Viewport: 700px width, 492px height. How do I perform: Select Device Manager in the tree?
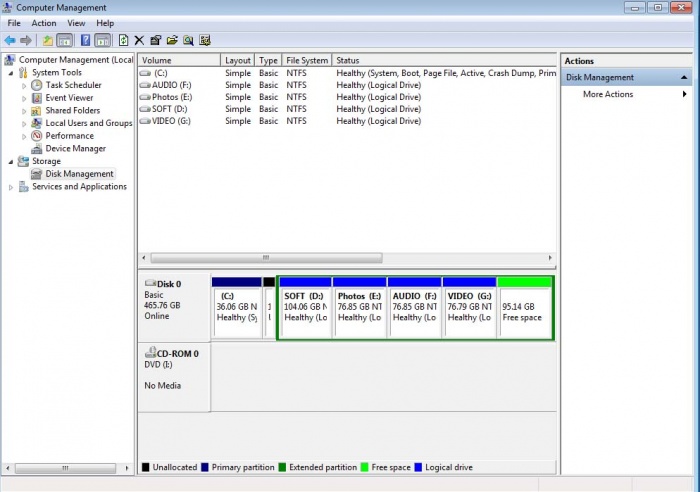pos(75,148)
